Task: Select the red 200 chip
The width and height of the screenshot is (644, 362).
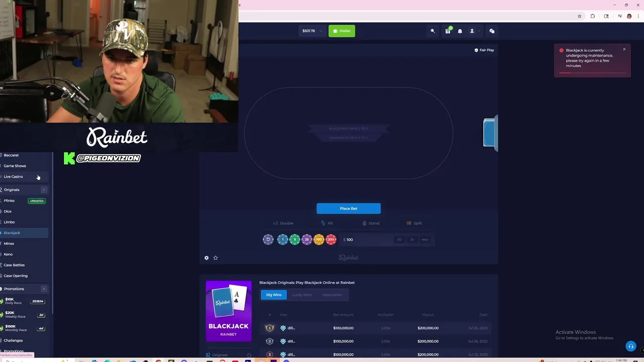Action: [331, 240]
